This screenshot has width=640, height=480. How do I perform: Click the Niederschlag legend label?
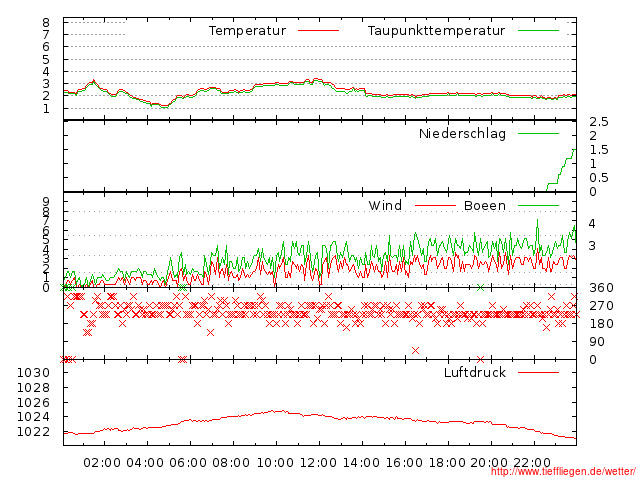click(462, 133)
